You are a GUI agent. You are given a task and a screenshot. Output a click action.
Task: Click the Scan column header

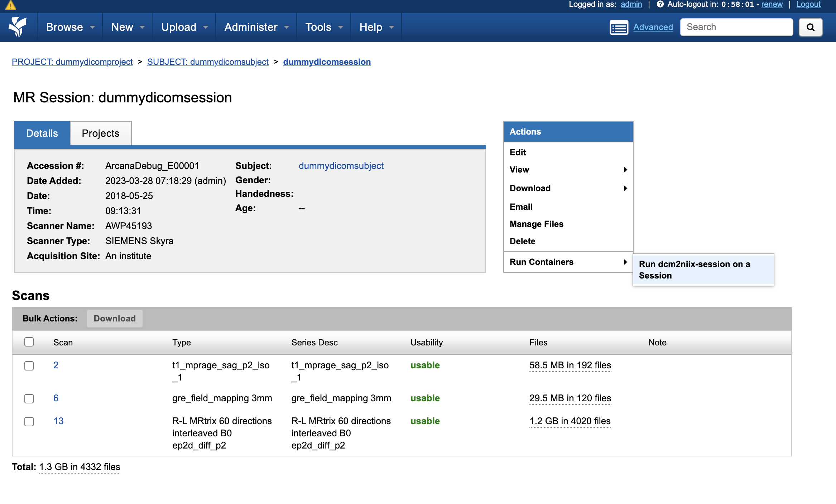pos(63,343)
